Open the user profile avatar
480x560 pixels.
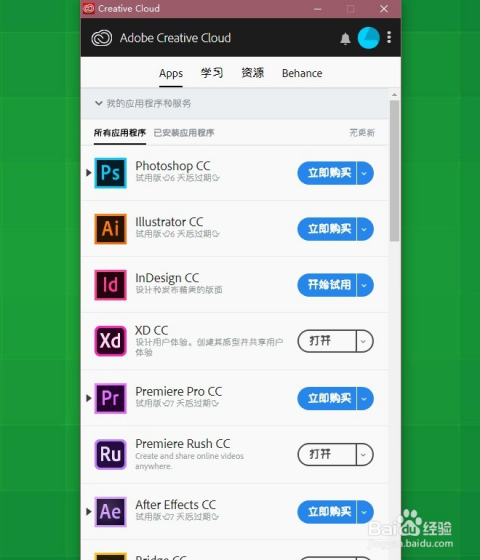point(368,38)
